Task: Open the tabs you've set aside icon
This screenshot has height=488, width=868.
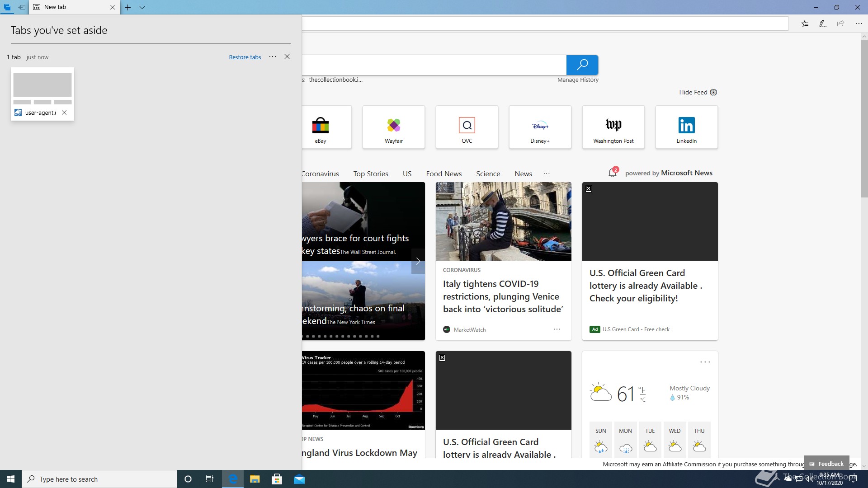Action: pyautogui.click(x=7, y=7)
